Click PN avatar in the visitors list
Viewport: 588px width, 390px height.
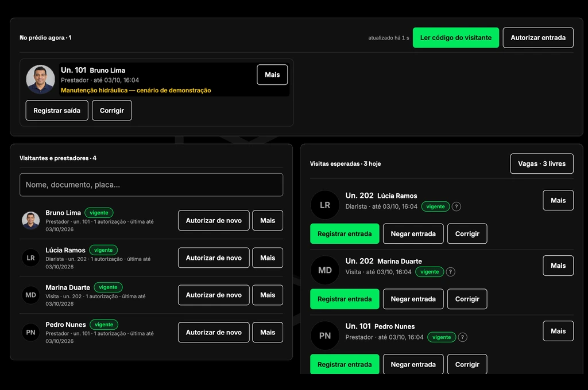pyautogui.click(x=31, y=332)
